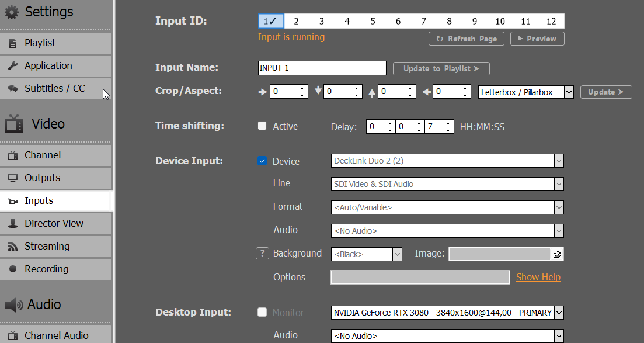The image size is (644, 343).
Task: Click the question mark help icon beside Background
Action: [x=262, y=254]
